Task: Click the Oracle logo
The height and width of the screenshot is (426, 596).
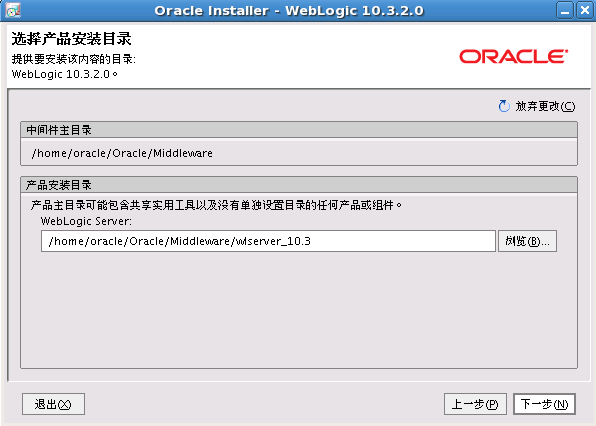Action: pyautogui.click(x=514, y=56)
